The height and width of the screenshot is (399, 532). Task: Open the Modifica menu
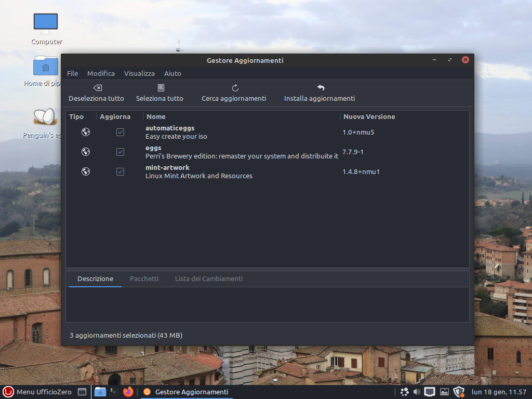coord(101,73)
